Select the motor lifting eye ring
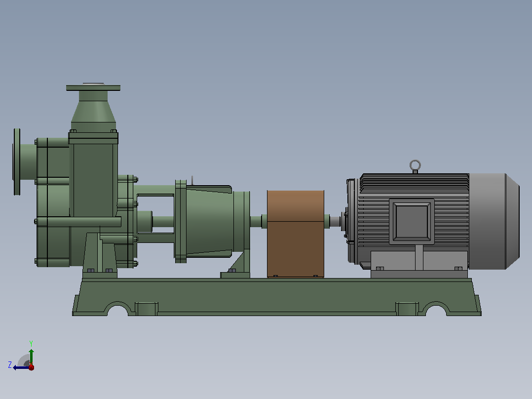Image resolution: width=532 pixels, height=399 pixels. tap(415, 166)
